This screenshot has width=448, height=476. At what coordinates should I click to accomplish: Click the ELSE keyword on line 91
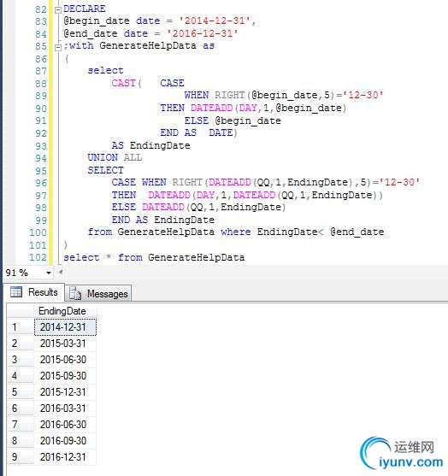point(197,120)
